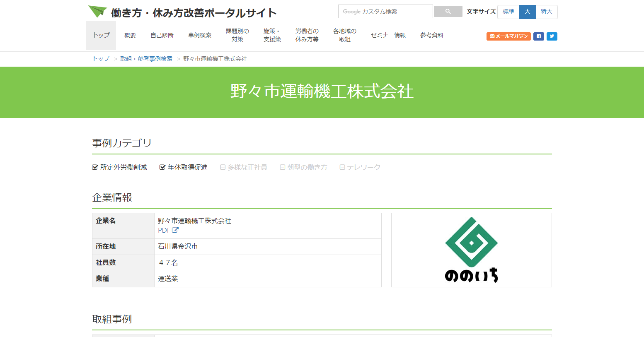Click the orange mail magazine button
The image size is (644, 337).
508,36
